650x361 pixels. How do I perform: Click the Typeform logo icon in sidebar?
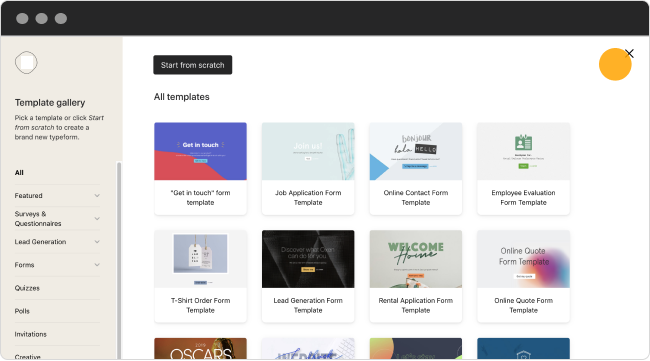(26, 63)
